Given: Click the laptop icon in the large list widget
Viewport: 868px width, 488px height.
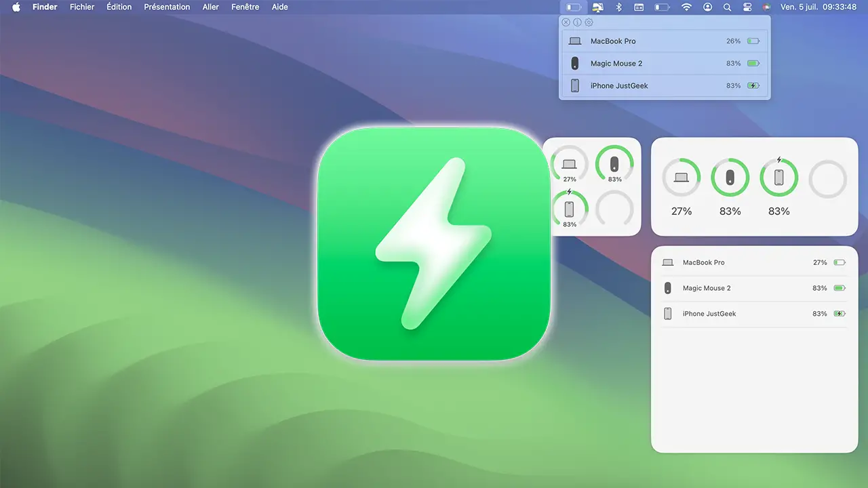Looking at the screenshot, I should tap(668, 262).
